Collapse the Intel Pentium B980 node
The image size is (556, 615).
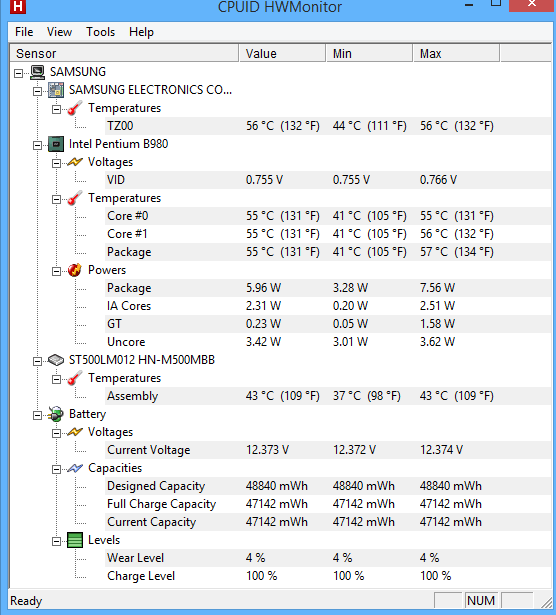point(37,145)
